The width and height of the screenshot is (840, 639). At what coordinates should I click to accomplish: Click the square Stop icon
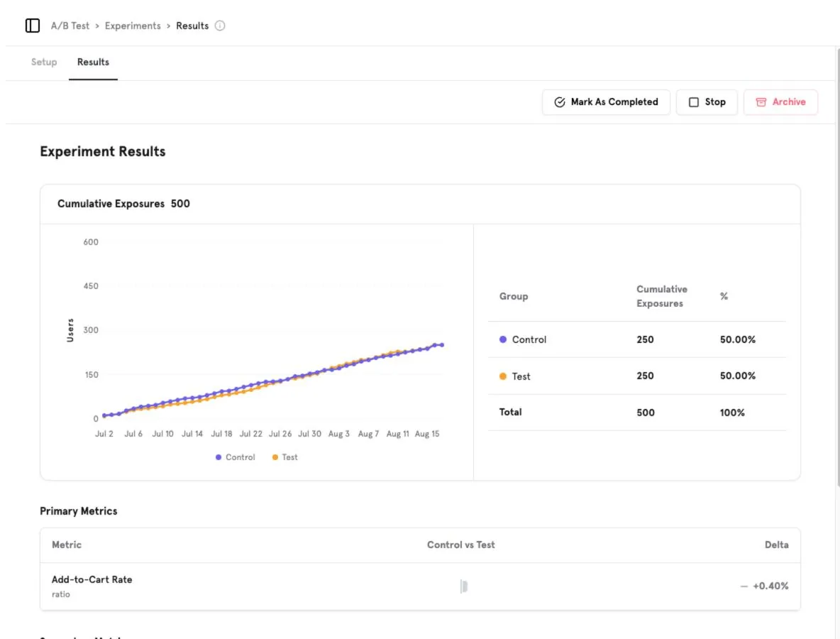coord(693,102)
